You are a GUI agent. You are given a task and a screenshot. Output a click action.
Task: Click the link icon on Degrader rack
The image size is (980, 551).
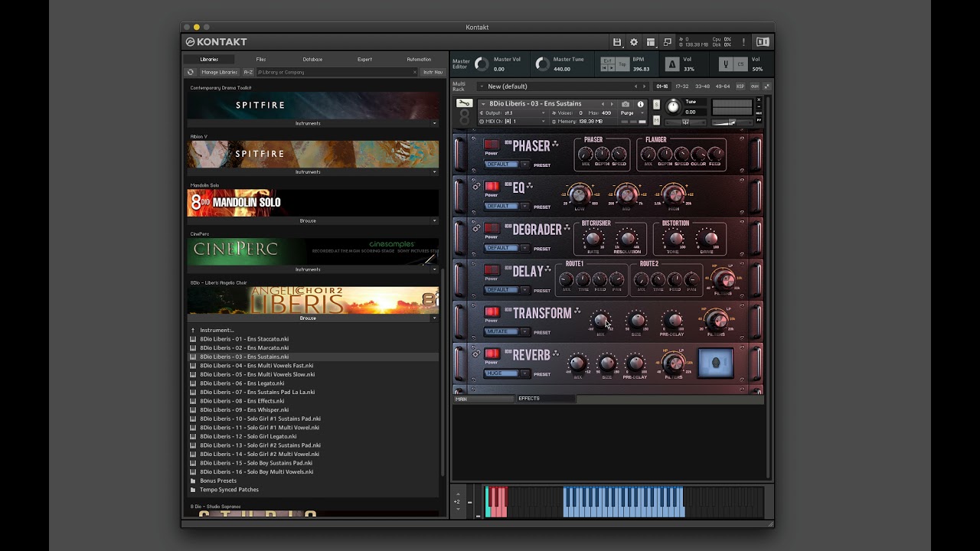476,228
